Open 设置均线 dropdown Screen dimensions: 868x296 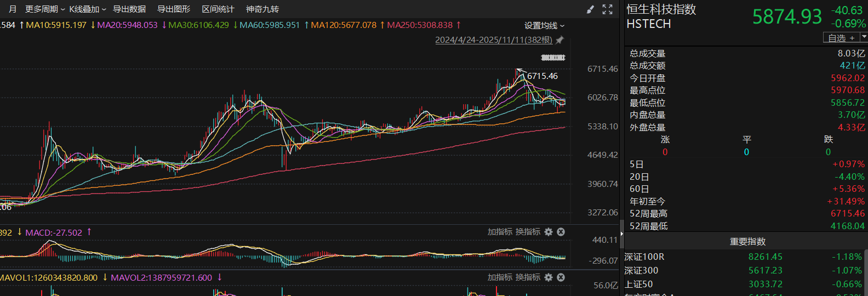(x=544, y=26)
